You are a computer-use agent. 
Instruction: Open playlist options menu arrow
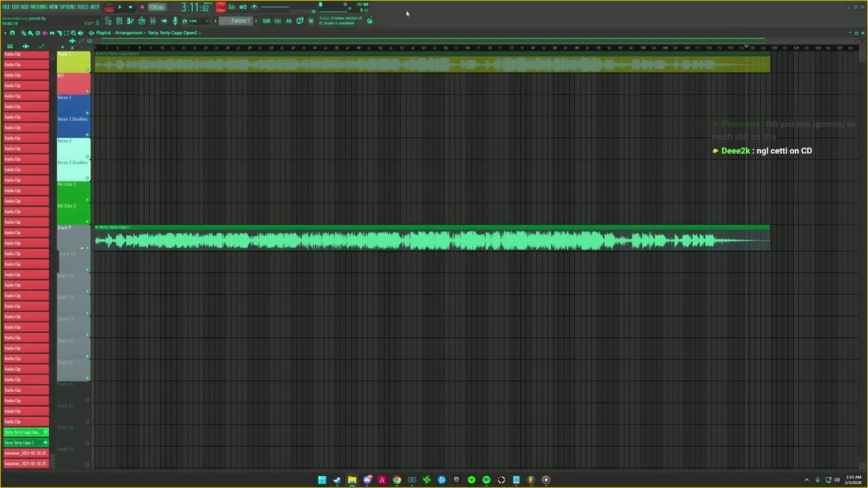[x=5, y=33]
